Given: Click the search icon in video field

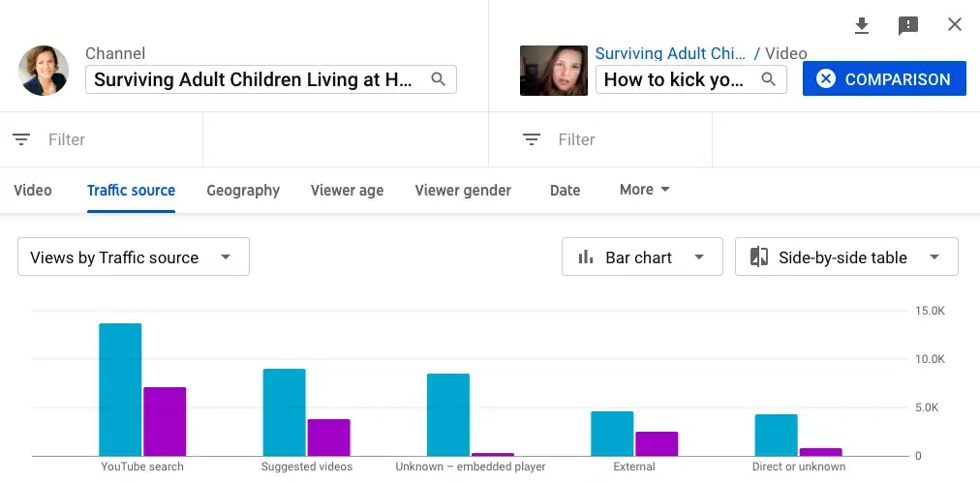Looking at the screenshot, I should [x=769, y=79].
